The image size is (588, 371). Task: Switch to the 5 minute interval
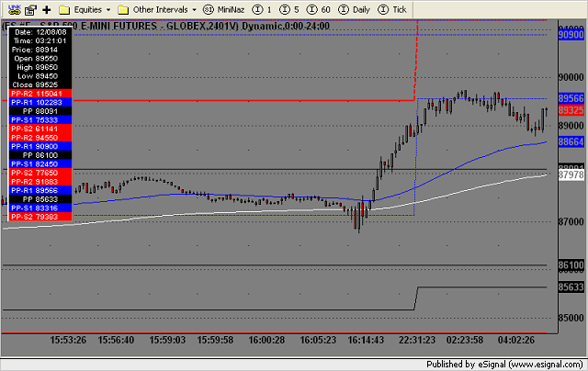[x=289, y=10]
